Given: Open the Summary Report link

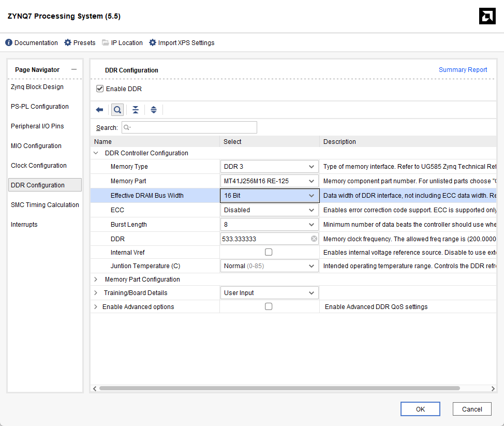Looking at the screenshot, I should 463,70.
